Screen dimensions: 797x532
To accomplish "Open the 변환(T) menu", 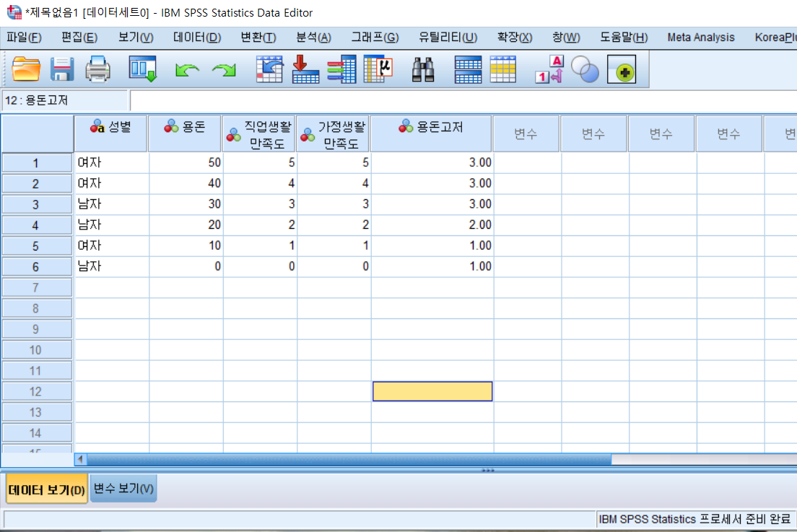I will [x=258, y=38].
